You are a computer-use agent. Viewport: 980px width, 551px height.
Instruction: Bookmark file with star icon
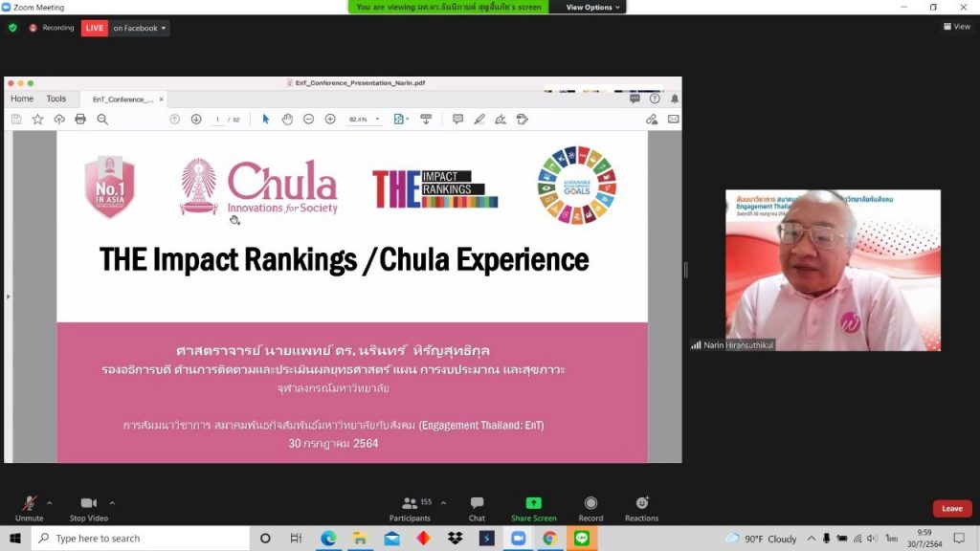[x=37, y=120]
